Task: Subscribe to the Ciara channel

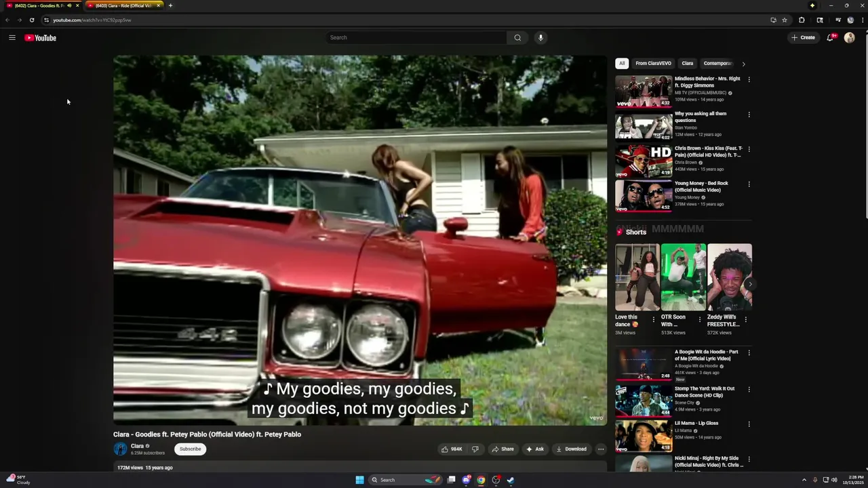Action: point(190,449)
